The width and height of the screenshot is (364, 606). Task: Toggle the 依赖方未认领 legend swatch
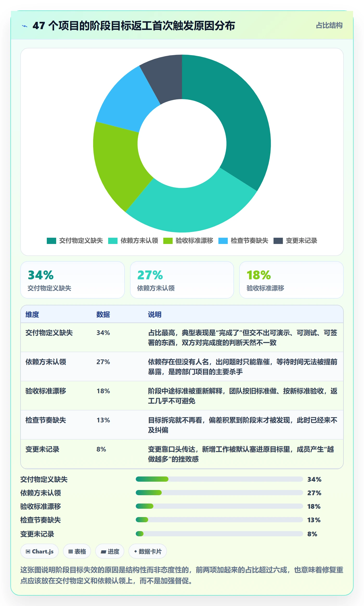coord(113,241)
